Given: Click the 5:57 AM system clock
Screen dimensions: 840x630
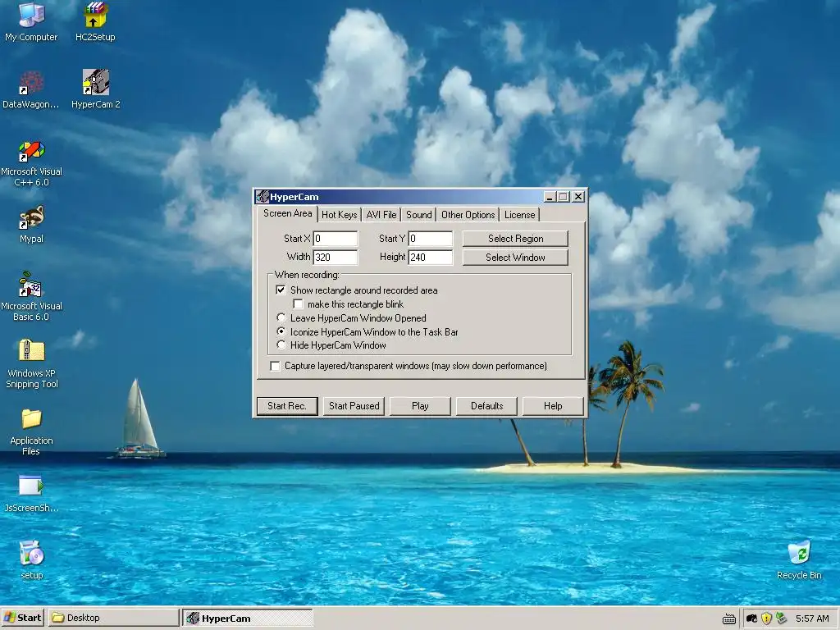Looking at the screenshot, I should pyautogui.click(x=812, y=619).
